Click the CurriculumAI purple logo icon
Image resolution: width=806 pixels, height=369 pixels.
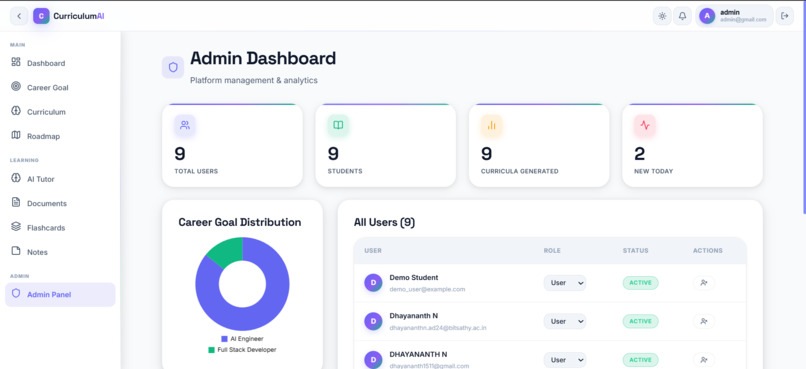click(41, 16)
